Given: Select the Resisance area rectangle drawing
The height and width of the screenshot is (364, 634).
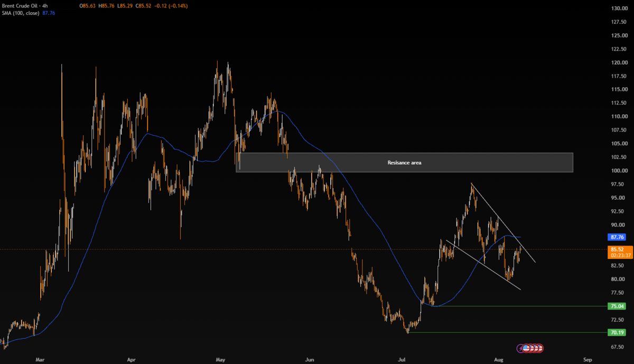Looking at the screenshot, I should click(404, 163).
